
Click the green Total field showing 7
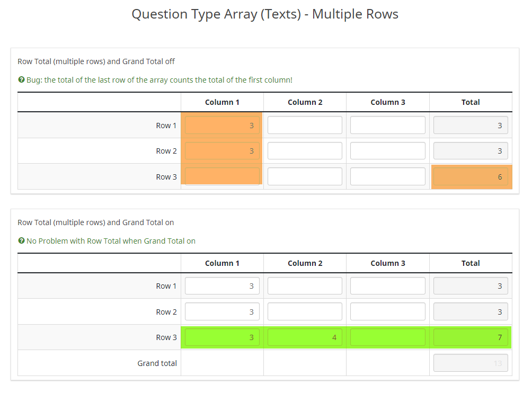click(x=471, y=337)
